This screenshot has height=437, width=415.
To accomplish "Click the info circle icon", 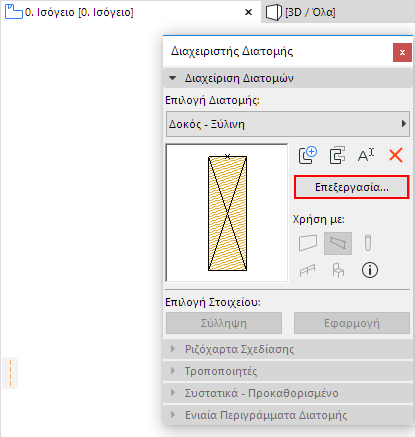I will coord(370,270).
